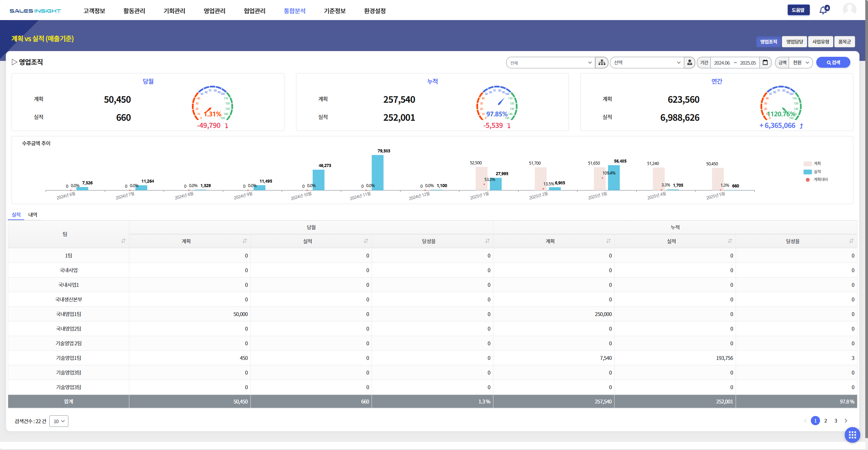Select the 영업조직 view button
This screenshot has height=450, width=868.
pos(769,41)
